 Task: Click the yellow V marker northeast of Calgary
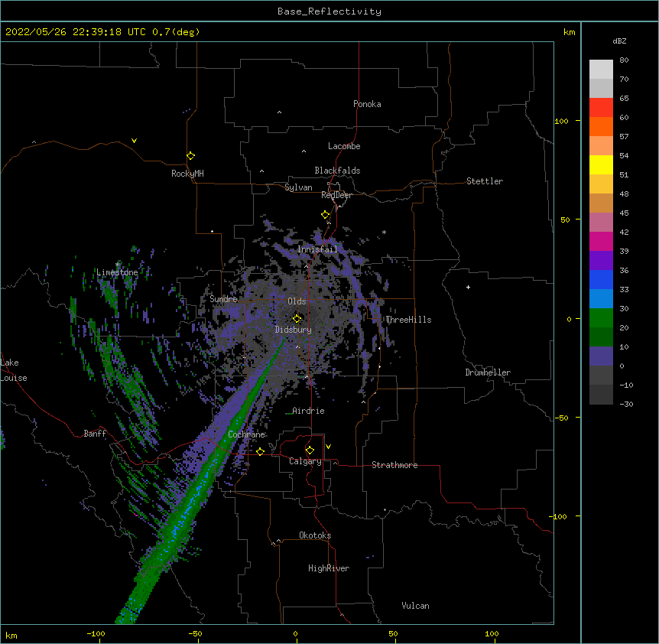pyautogui.click(x=328, y=447)
